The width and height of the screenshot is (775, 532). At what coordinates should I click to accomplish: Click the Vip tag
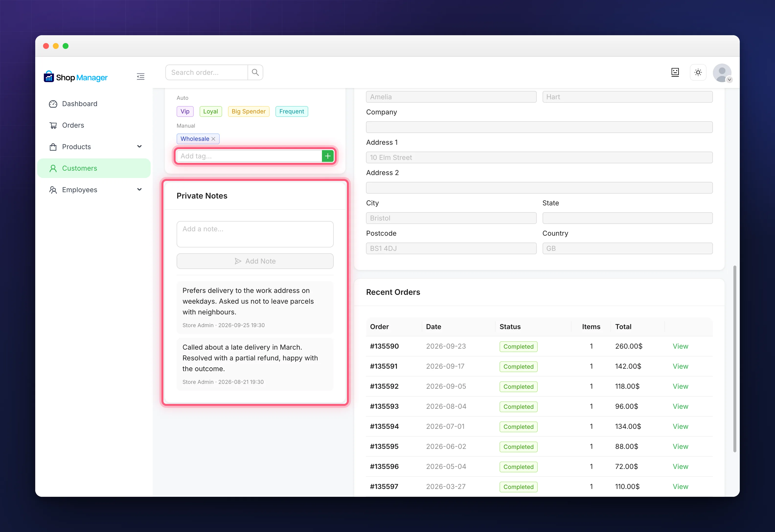(x=185, y=111)
